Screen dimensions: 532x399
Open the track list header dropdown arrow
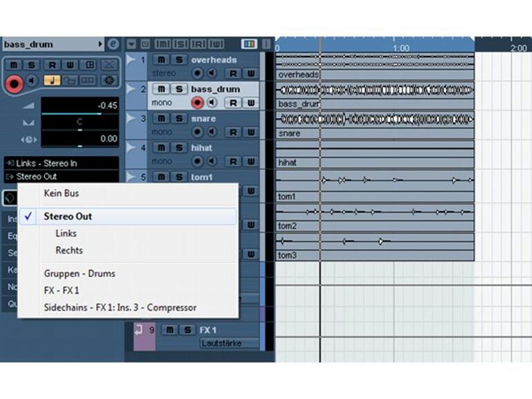pos(131,44)
